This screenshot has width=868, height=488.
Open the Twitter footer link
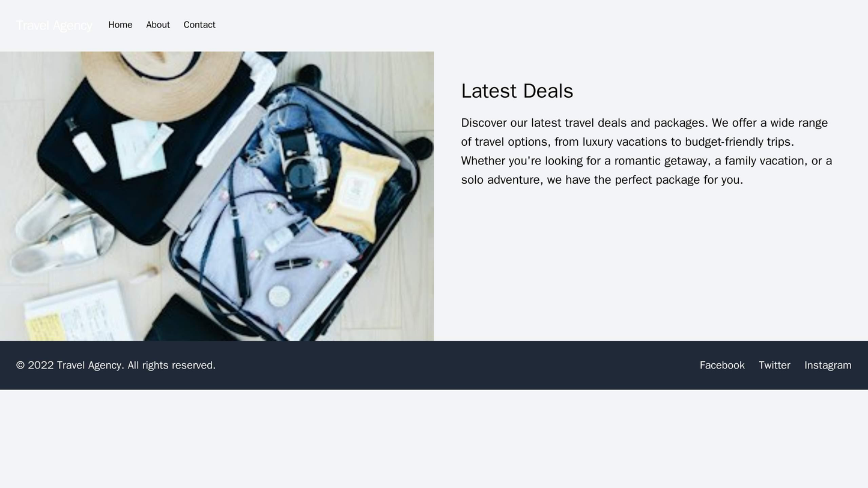774,365
